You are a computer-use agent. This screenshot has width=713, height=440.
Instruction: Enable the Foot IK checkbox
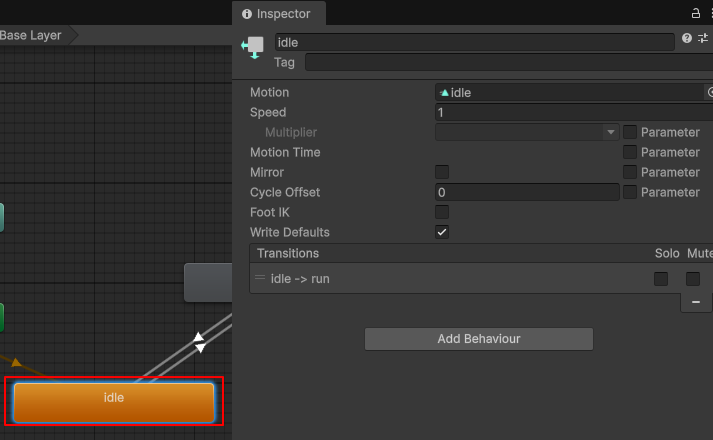[442, 212]
